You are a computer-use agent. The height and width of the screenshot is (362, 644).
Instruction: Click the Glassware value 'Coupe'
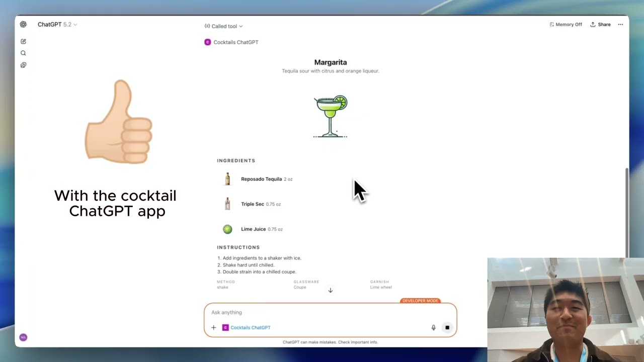300,287
